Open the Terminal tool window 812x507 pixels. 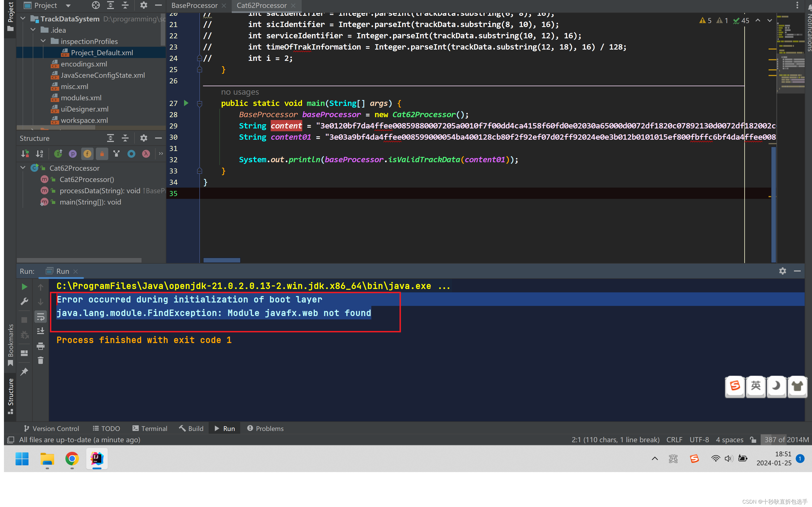150,428
